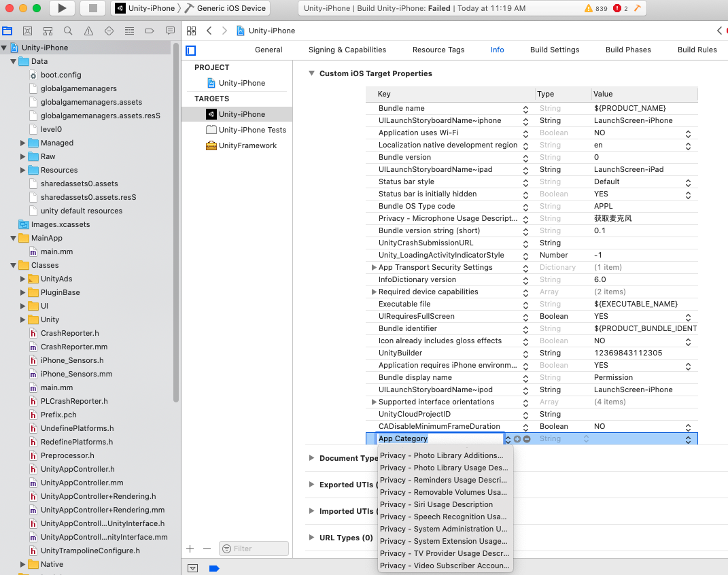Open the Debug navigator
This screenshot has width=728, height=575.
129,31
